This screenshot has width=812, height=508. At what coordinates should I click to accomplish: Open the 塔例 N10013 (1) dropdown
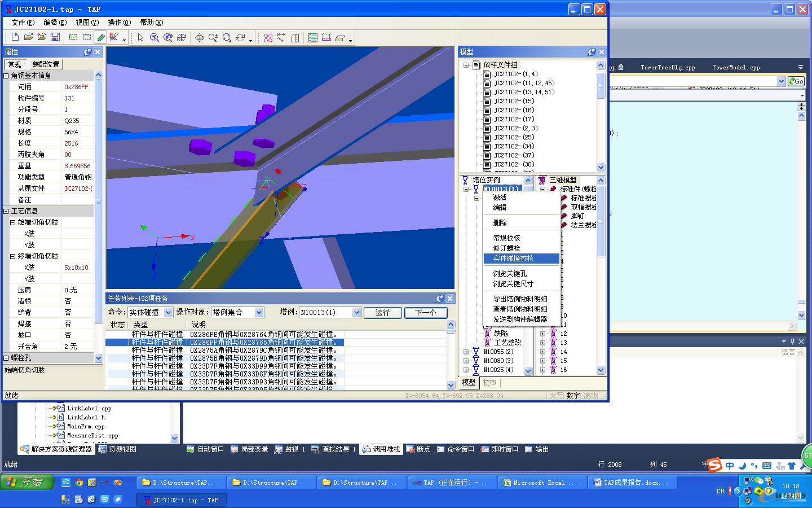click(356, 313)
